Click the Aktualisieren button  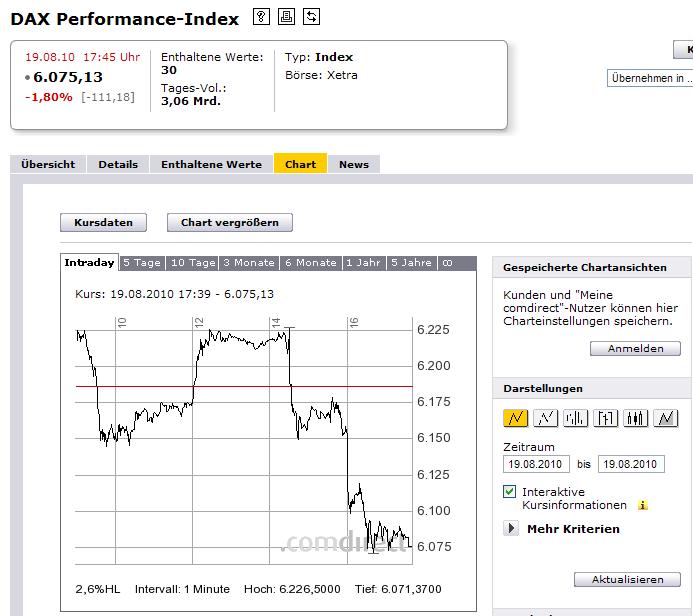pos(628,579)
